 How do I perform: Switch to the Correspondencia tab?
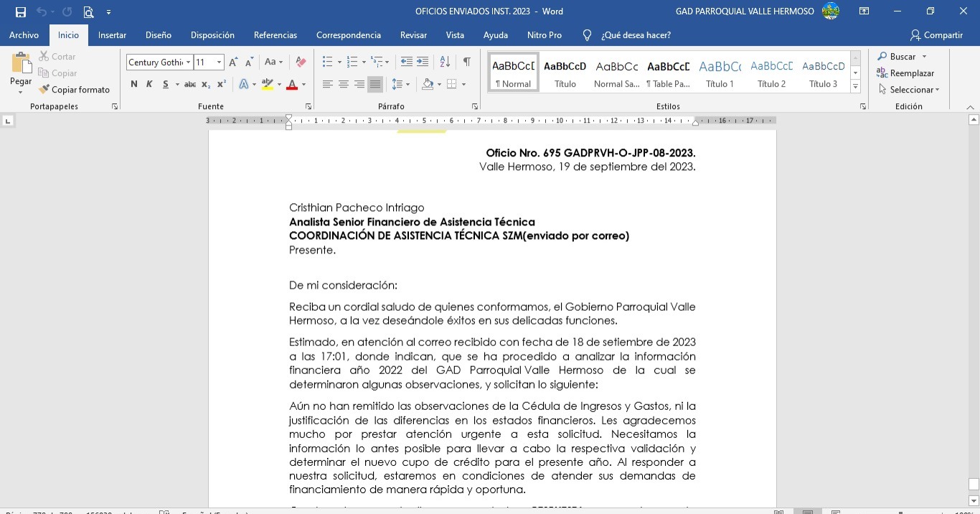click(x=348, y=35)
